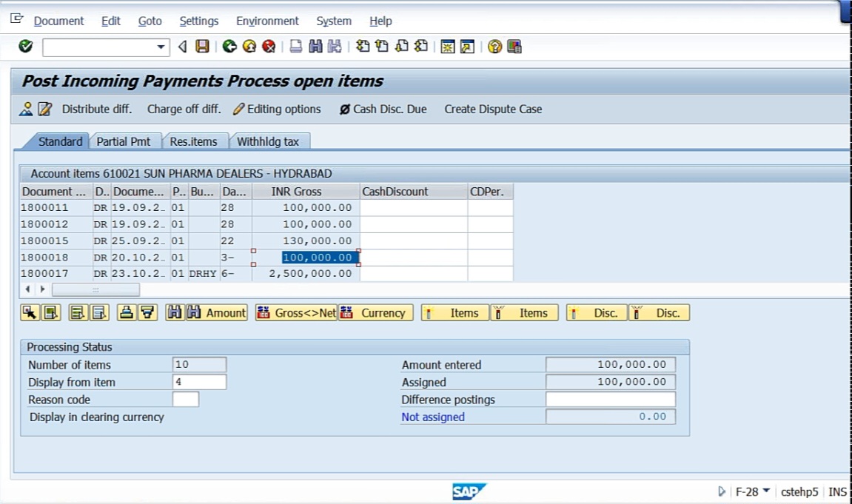Image resolution: width=852 pixels, height=504 pixels.
Task: Open the Environment menu
Action: pos(267,21)
